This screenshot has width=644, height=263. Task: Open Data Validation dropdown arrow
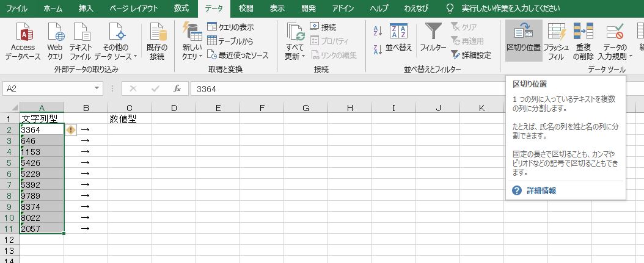coord(631,56)
